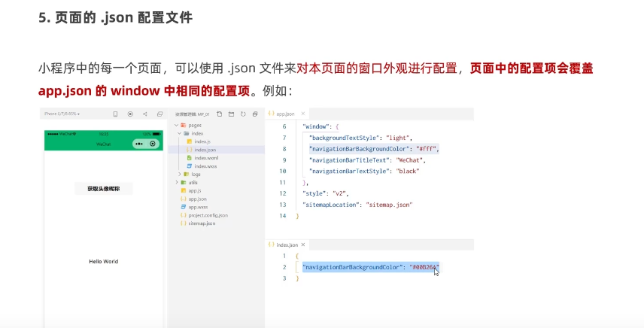Open sitemap.json in the file tree
The width and height of the screenshot is (644, 328).
click(x=202, y=223)
